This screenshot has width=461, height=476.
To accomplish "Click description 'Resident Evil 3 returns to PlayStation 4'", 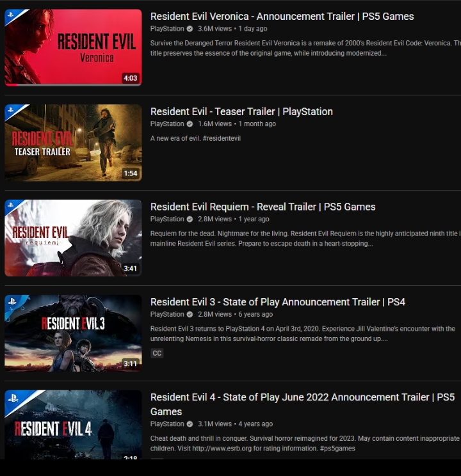I will pos(303,333).
